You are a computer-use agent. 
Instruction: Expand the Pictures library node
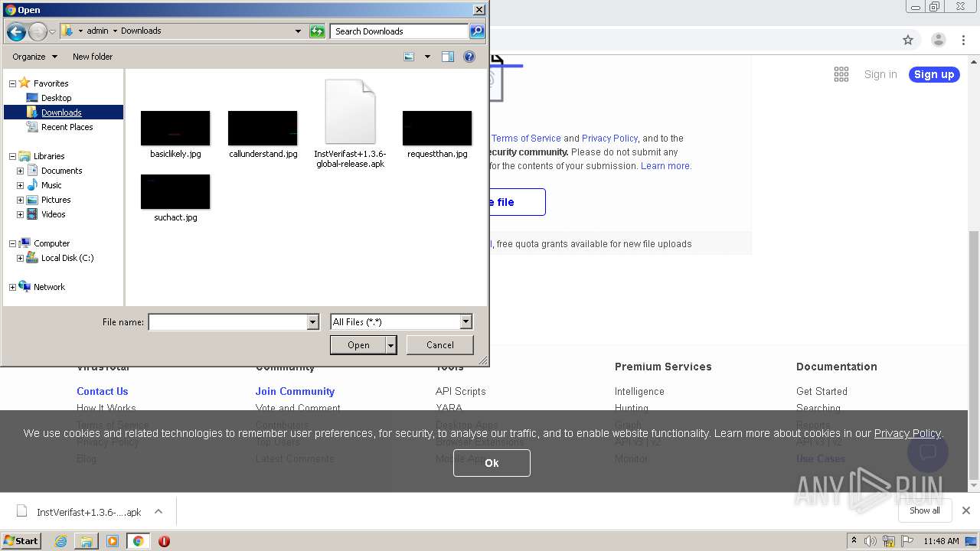20,200
